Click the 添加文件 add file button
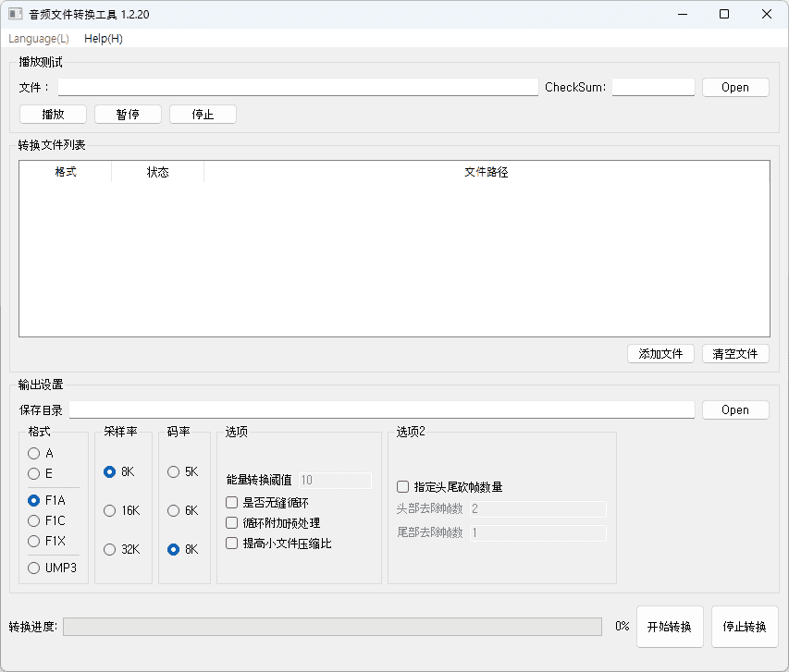789x672 pixels. [x=660, y=354]
